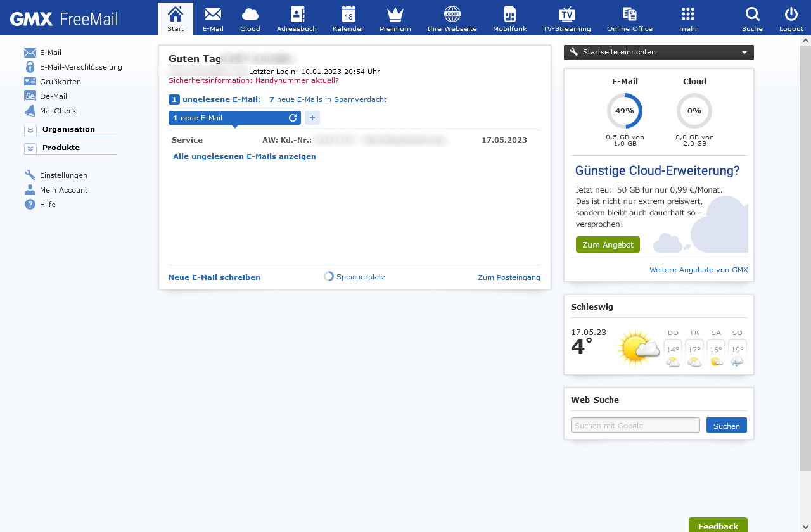Click the Sicherheitsinformation Handynummer link
The height and width of the screenshot is (532, 811).
253,80
